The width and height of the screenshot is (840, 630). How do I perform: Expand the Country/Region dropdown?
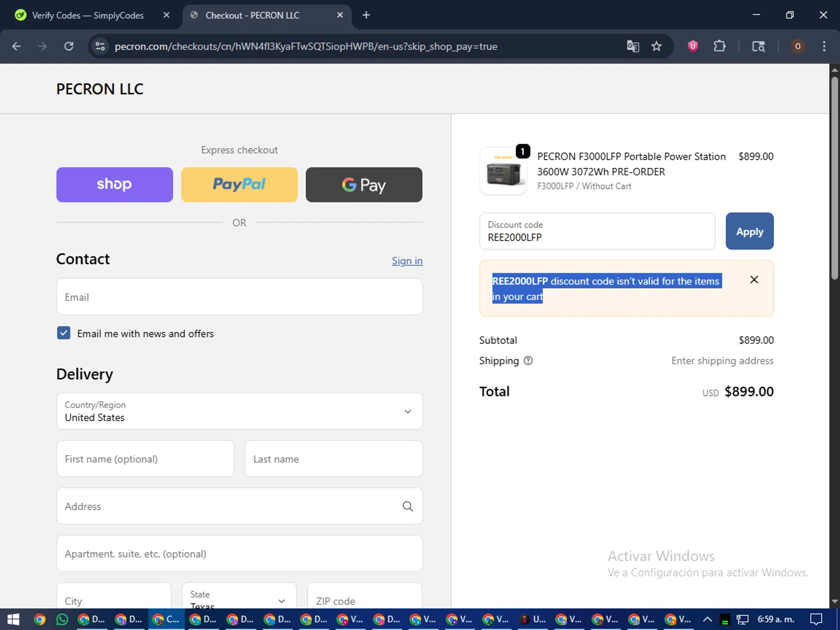[240, 411]
